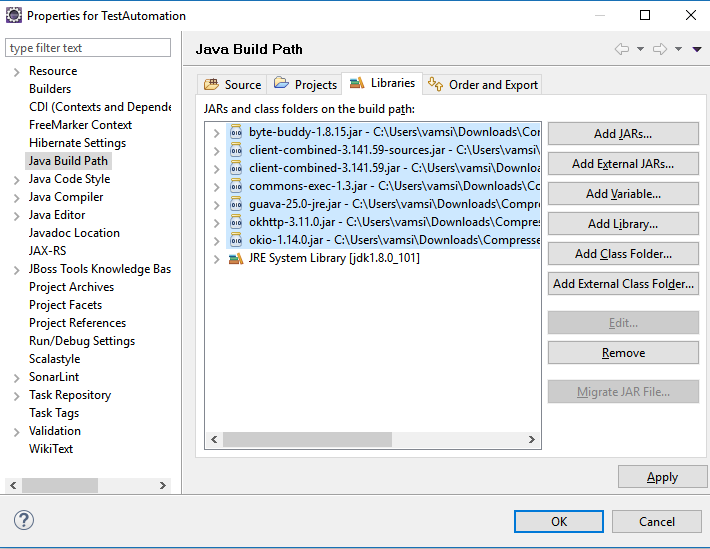The height and width of the screenshot is (549, 710).
Task: Switch to the Source tab
Action: (x=232, y=85)
